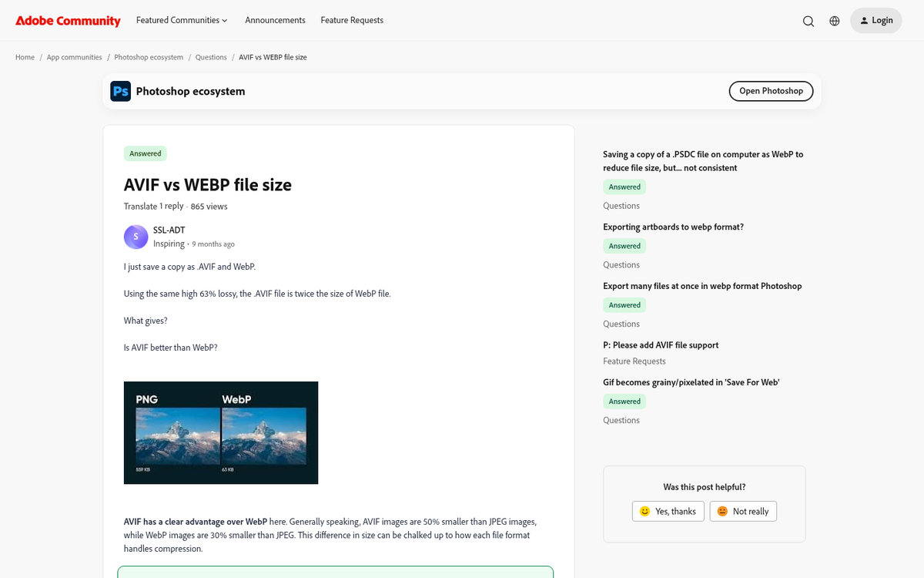The height and width of the screenshot is (578, 924).
Task: Select Feature Requests in top navigation
Action: coord(352,20)
